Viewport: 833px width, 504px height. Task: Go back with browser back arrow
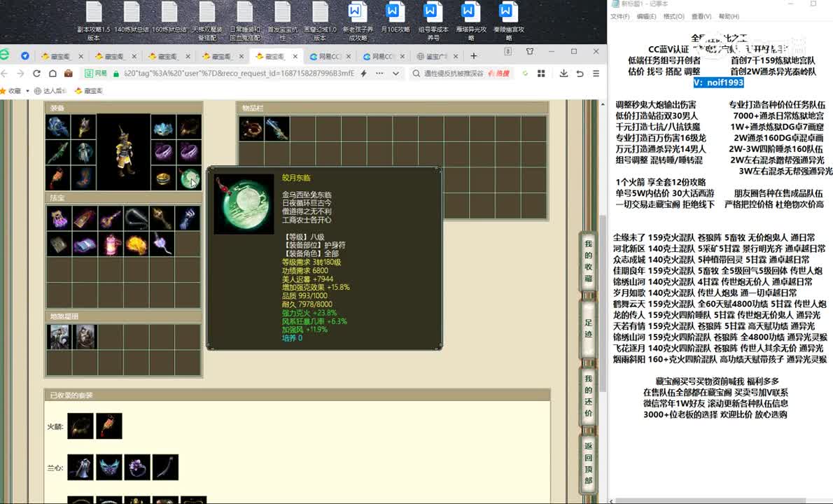(x=5, y=73)
